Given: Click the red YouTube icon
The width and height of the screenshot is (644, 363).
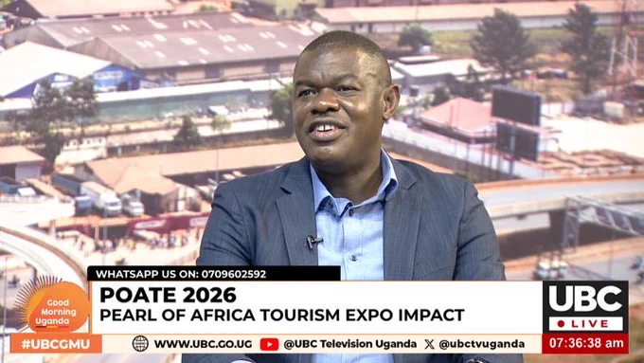Looking at the screenshot, I should pyautogui.click(x=269, y=344).
